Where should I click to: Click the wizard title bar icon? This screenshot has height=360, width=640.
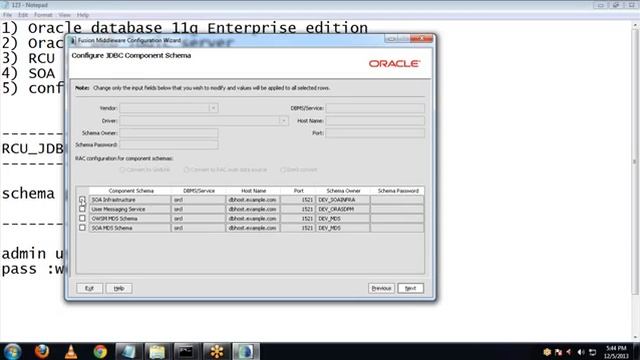point(73,40)
